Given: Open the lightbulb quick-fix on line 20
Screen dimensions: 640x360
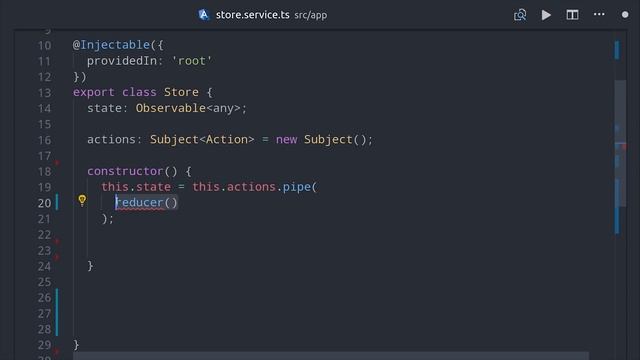Looking at the screenshot, I should (82, 200).
